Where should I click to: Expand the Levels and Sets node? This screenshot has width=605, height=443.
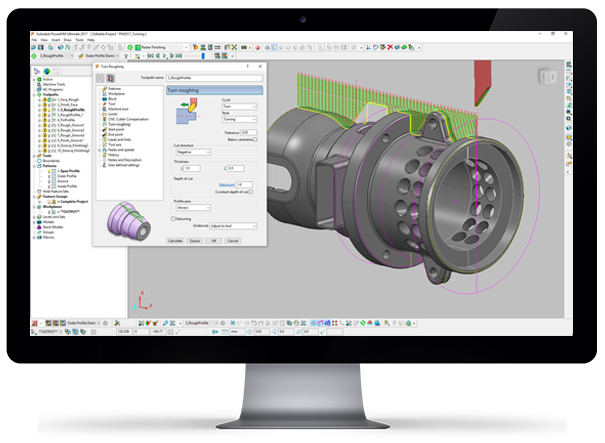click(34, 217)
